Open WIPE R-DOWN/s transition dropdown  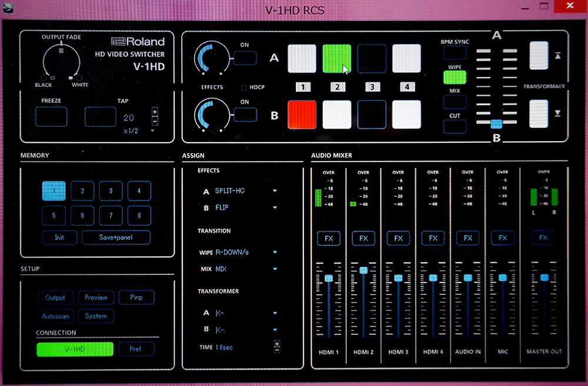275,252
